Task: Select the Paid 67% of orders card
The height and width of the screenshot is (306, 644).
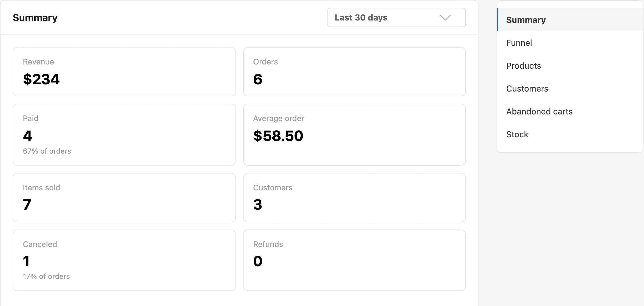Action: click(x=124, y=135)
